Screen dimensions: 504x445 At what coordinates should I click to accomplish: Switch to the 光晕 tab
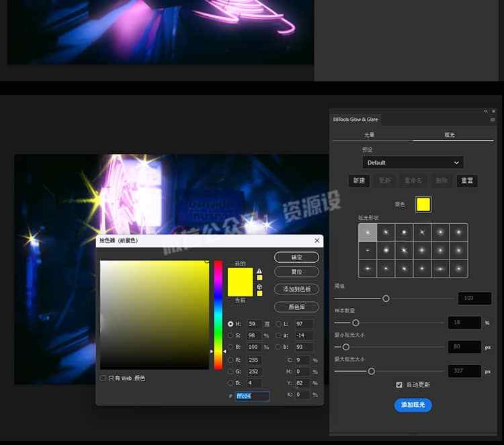370,135
